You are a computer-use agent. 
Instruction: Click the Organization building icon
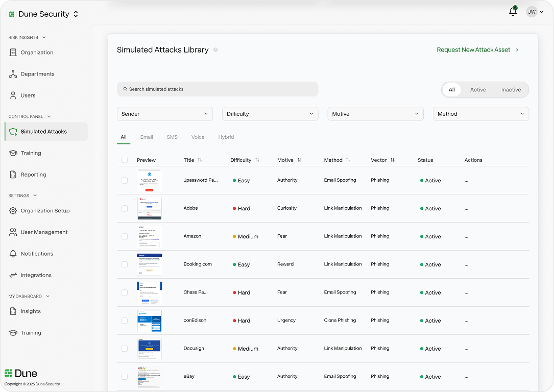click(13, 52)
